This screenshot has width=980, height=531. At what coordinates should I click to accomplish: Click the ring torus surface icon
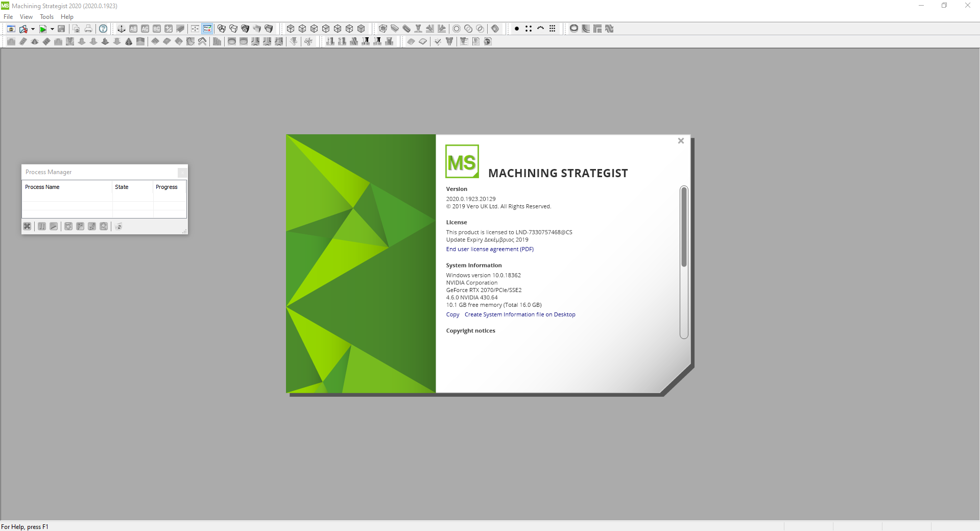574,29
